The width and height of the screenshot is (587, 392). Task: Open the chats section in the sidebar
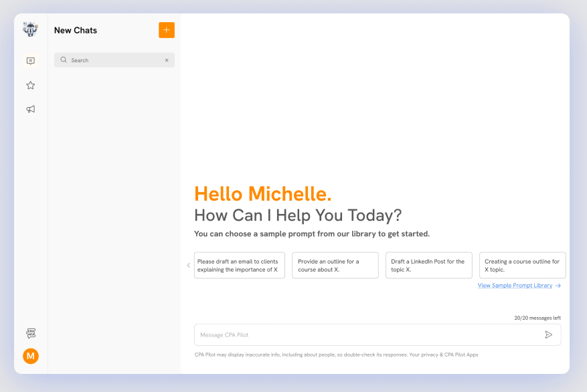tap(30, 61)
